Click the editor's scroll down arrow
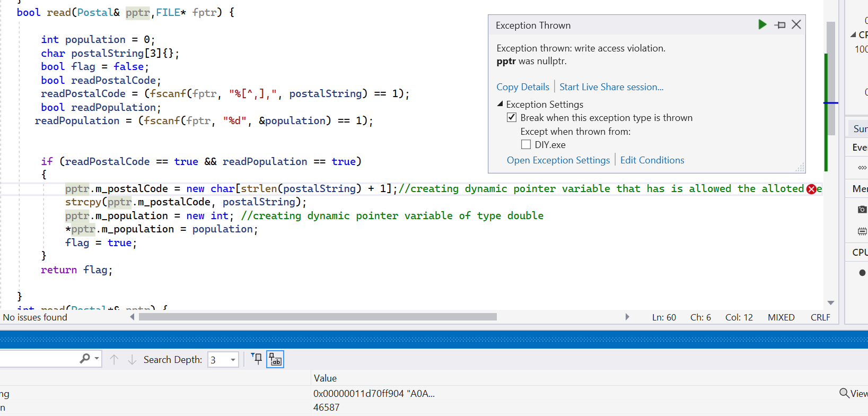The height and width of the screenshot is (416, 868). click(x=831, y=303)
